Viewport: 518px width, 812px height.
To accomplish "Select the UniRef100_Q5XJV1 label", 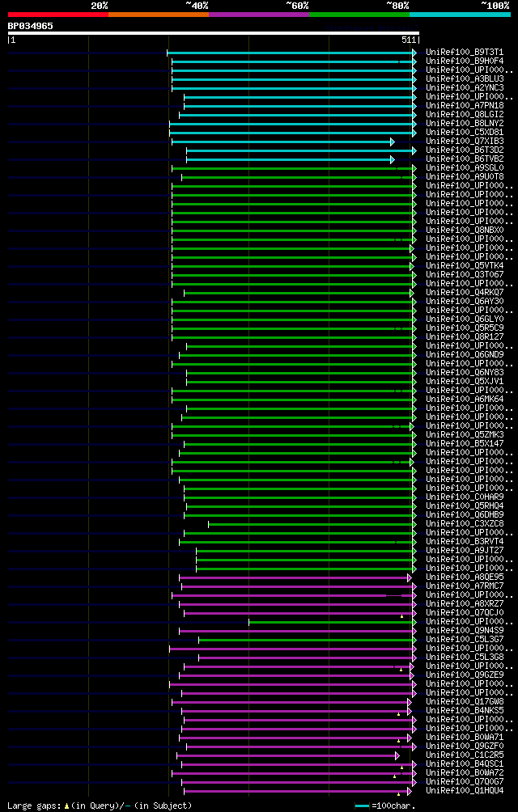I will (x=465, y=383).
